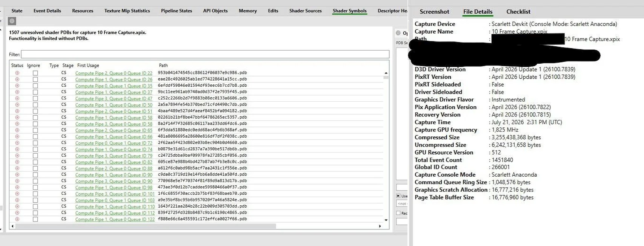644x246 pixels.
Task: Select the '3,255,438,368 bytes' compressed size value
Action: click(x=516, y=138)
